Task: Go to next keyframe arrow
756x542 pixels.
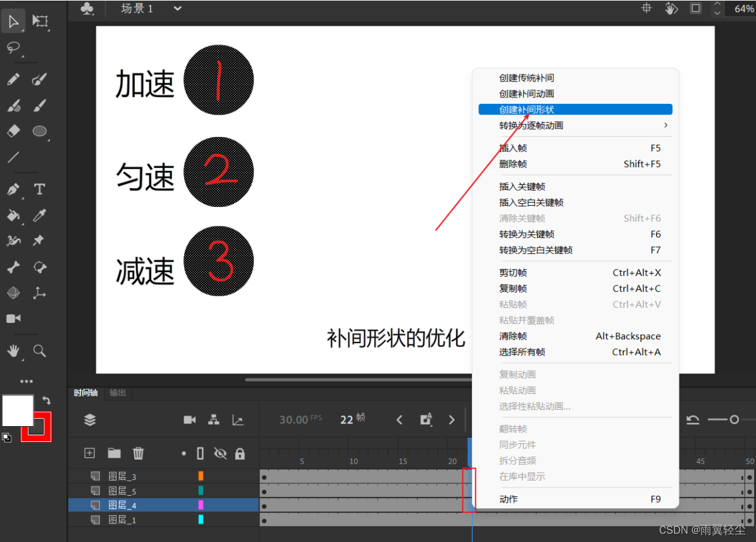Action: (452, 420)
